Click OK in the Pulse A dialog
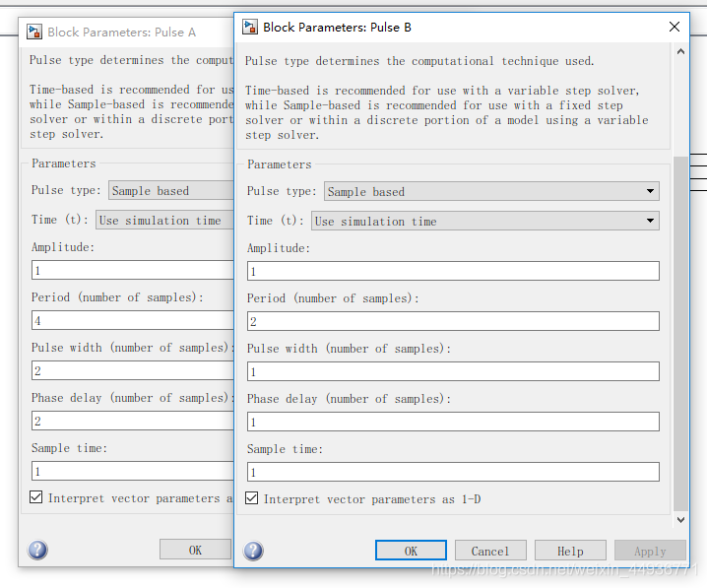 coord(195,550)
